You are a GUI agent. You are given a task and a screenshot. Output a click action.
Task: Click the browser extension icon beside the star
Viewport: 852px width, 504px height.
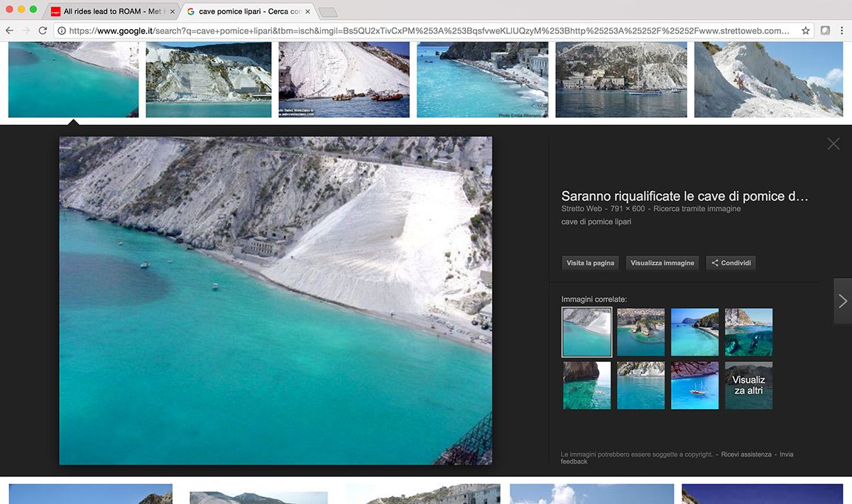[x=825, y=31]
